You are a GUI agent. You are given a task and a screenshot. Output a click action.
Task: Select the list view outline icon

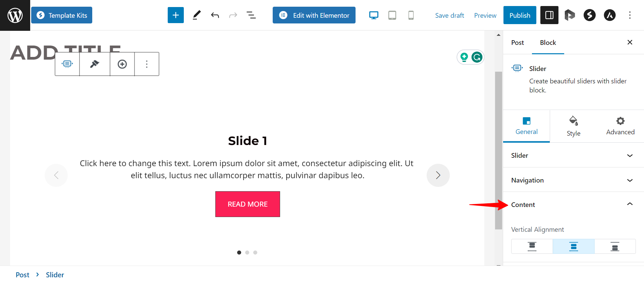click(x=251, y=15)
